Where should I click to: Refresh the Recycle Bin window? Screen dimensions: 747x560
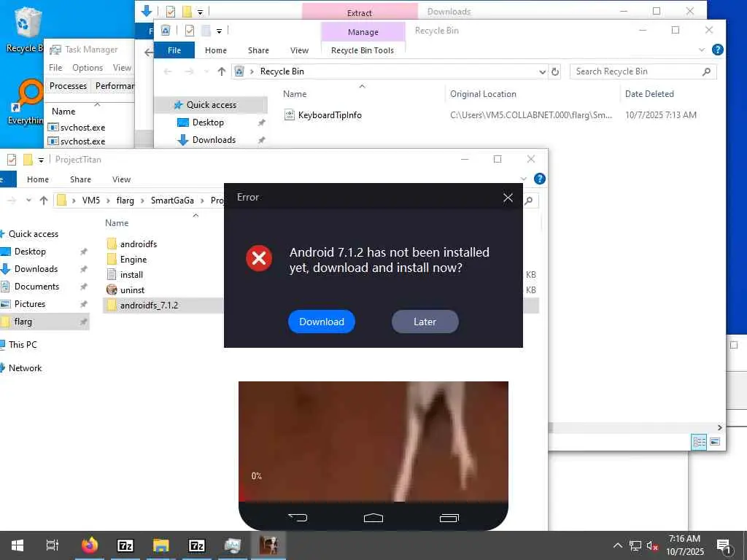coord(555,71)
